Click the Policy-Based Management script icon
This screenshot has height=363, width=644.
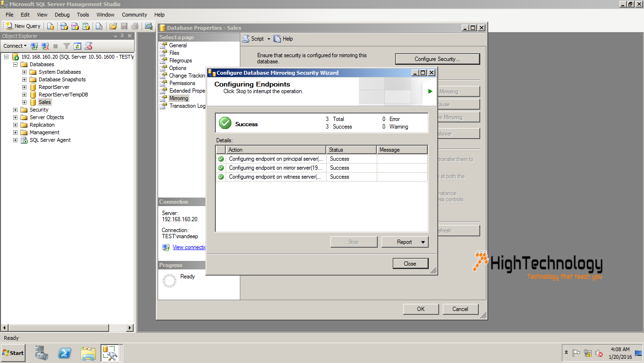88,46
